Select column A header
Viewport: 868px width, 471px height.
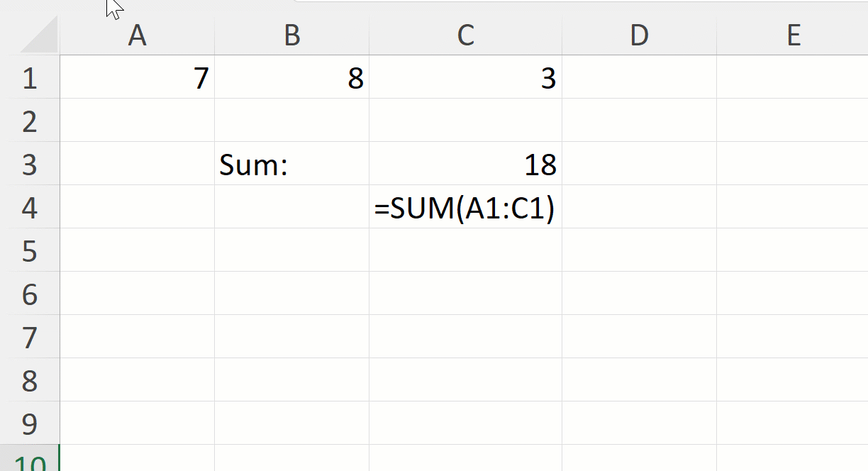tap(138, 34)
